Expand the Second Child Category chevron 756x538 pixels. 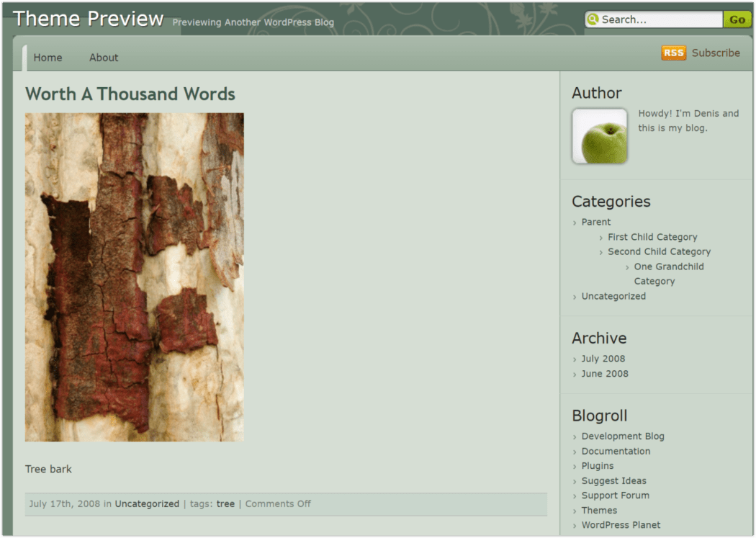[601, 251]
